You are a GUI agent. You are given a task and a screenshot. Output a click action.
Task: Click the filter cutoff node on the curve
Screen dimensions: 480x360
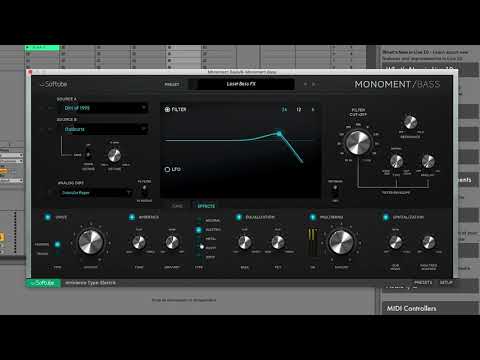click(279, 134)
